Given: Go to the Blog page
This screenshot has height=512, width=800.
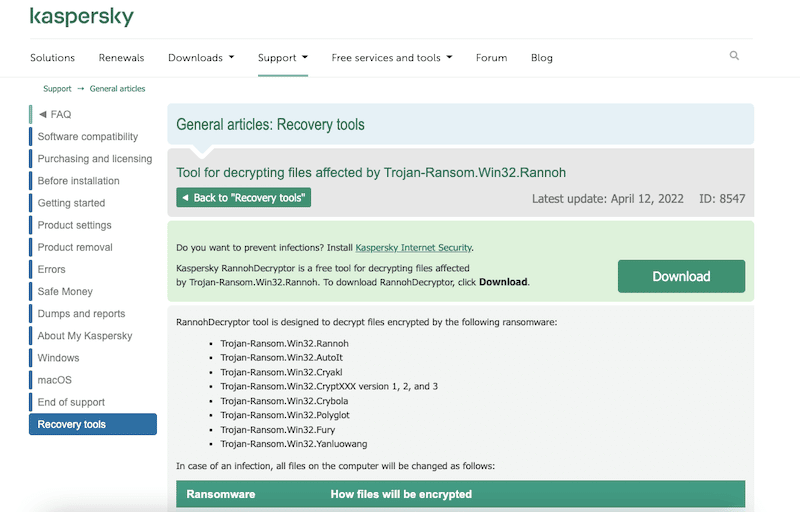Looking at the screenshot, I should 542,58.
